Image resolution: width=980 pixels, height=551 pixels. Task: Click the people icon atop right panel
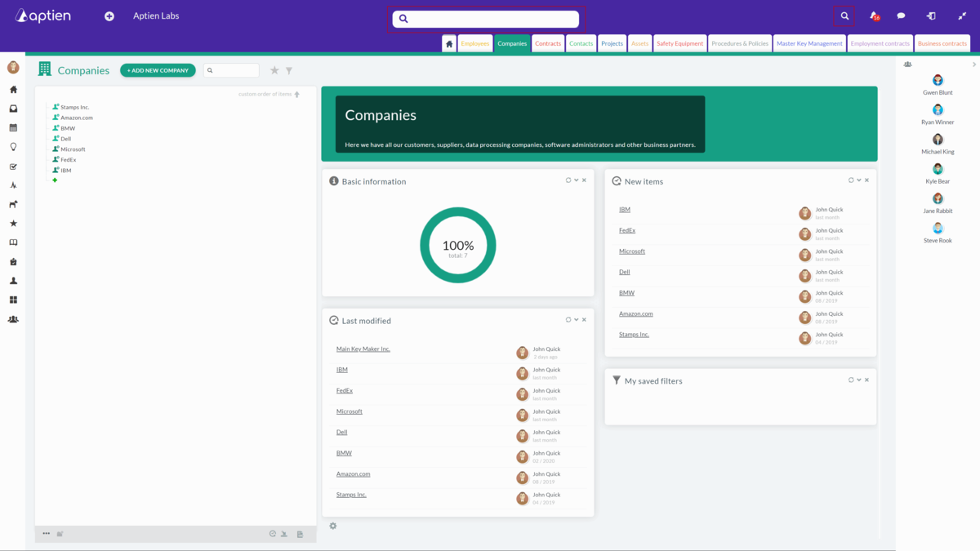click(x=908, y=64)
